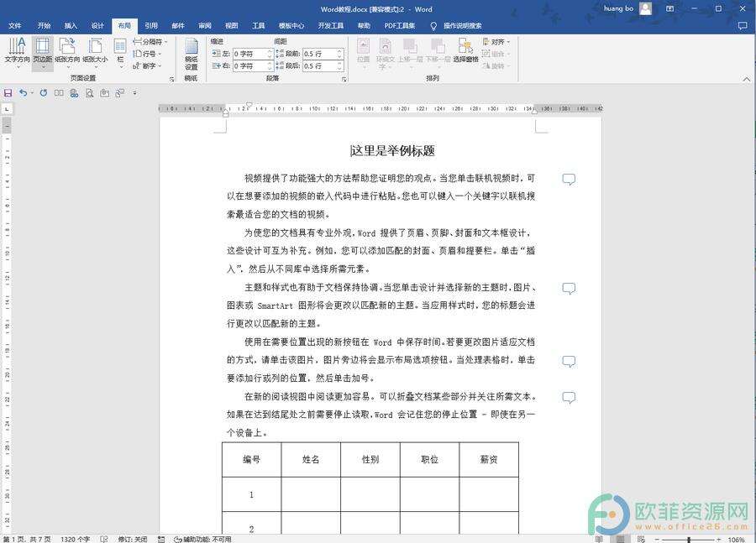
Task: Click the 段后 spacing after field
Action: pos(323,65)
